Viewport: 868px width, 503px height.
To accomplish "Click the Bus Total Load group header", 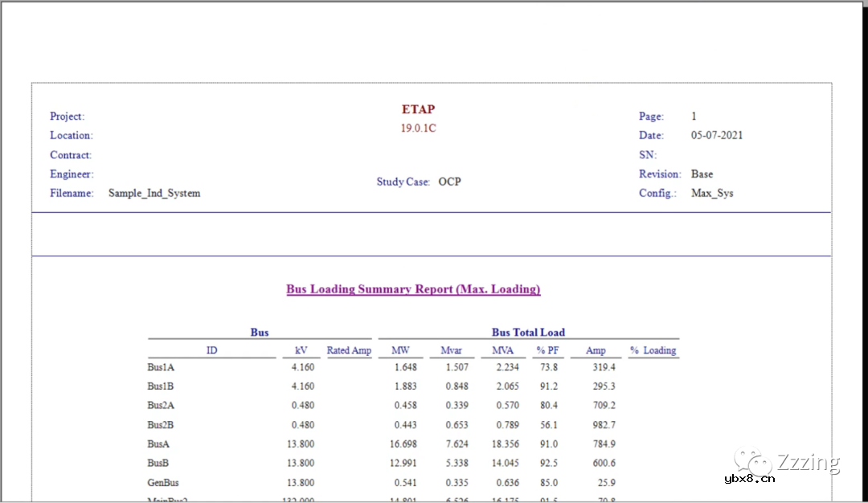I will pos(528,332).
